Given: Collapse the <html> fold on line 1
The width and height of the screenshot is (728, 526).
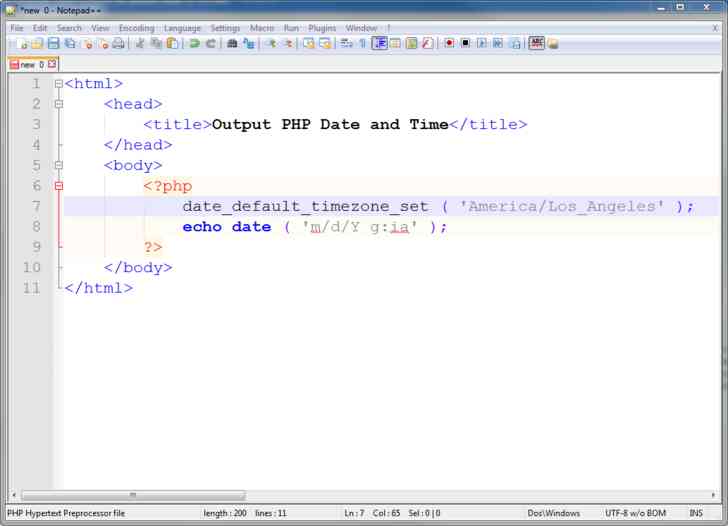Looking at the screenshot, I should pyautogui.click(x=58, y=84).
